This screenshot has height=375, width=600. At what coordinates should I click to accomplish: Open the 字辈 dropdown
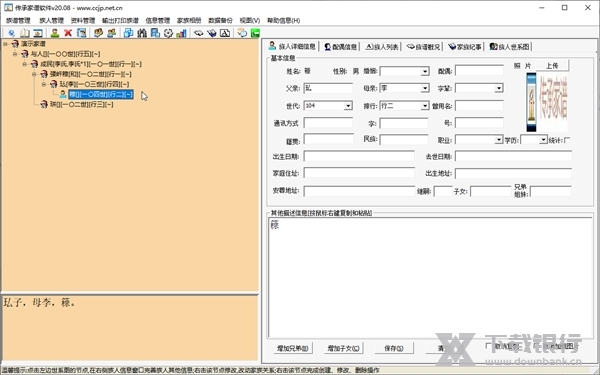coord(499,88)
